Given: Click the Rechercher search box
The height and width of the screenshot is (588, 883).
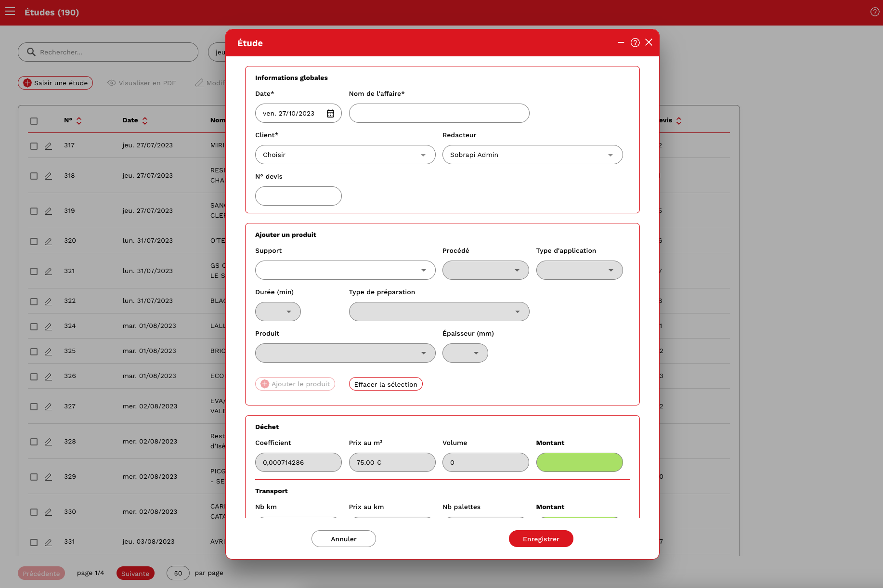Looking at the screenshot, I should [108, 52].
